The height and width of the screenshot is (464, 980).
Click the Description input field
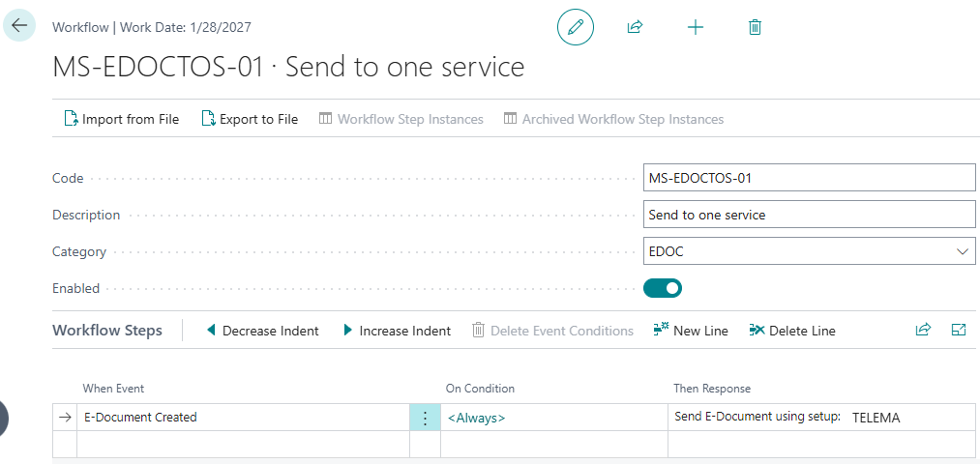pyautogui.click(x=809, y=215)
